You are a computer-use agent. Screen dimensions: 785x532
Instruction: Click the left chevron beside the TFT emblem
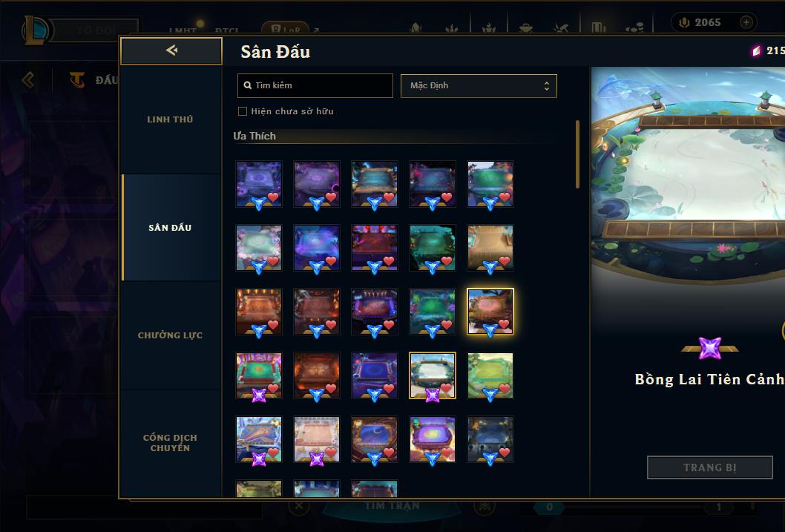pyautogui.click(x=28, y=79)
